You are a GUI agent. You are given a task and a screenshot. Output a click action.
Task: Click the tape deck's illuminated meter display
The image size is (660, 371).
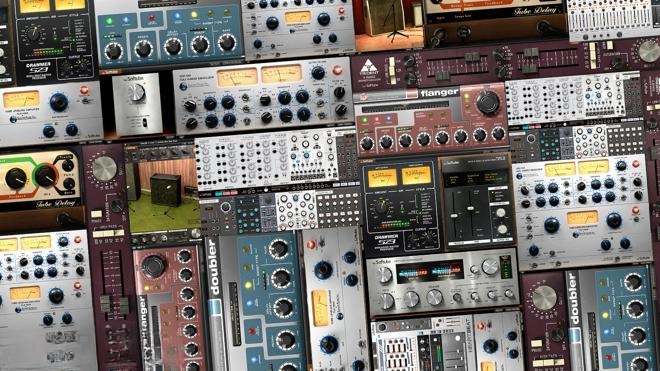click(x=429, y=271)
